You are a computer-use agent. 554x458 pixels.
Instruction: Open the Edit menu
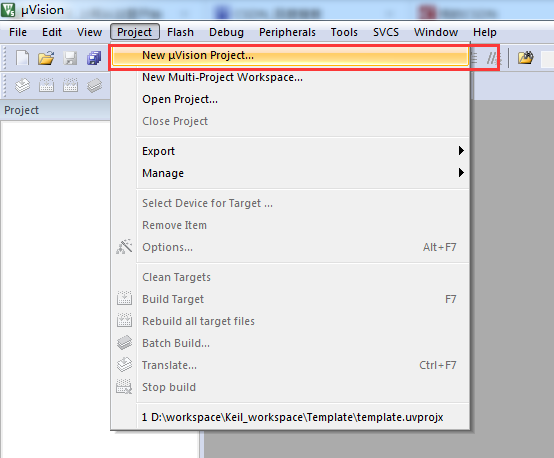[52, 32]
